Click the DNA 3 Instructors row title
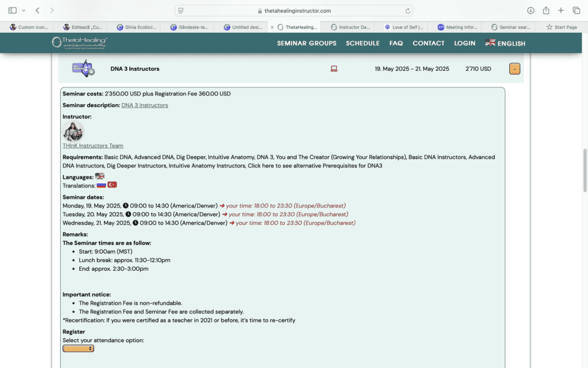Viewport: 588px width, 368px height. pyautogui.click(x=135, y=69)
